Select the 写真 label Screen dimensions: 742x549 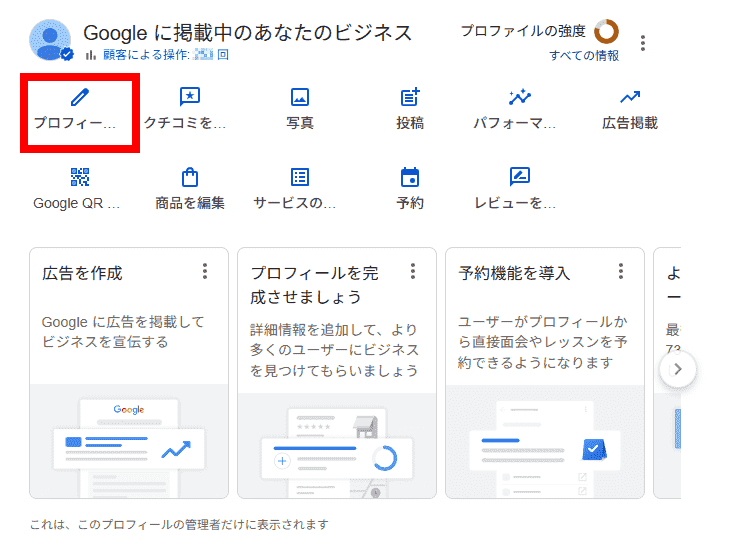(300, 123)
